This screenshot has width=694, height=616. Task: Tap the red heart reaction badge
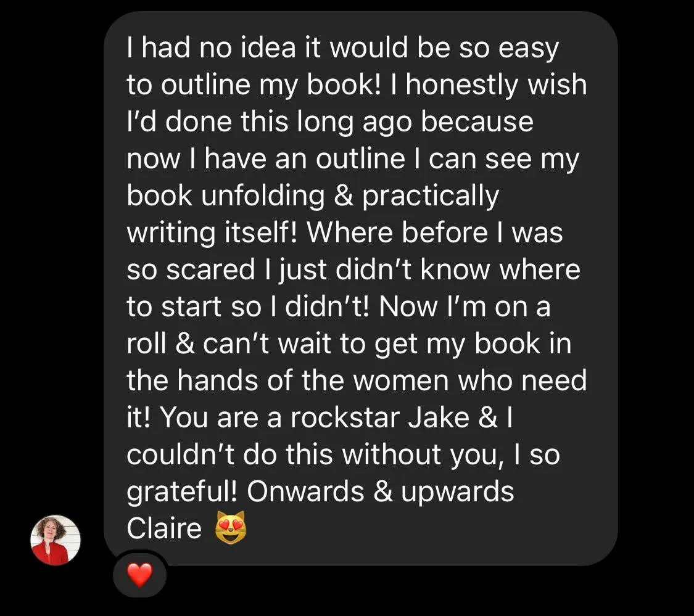(x=140, y=575)
